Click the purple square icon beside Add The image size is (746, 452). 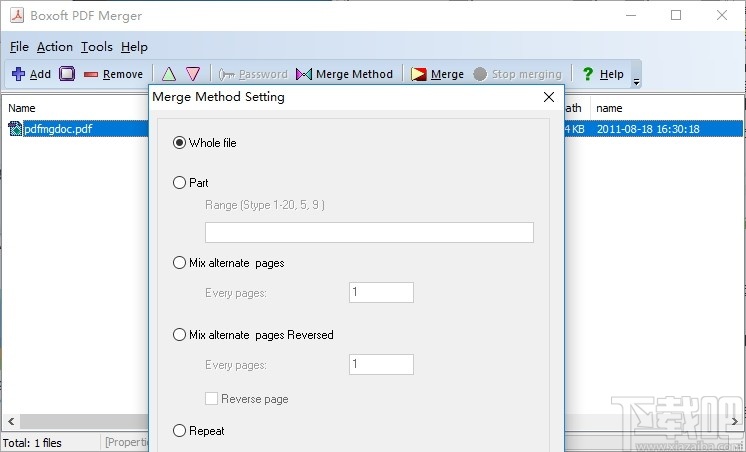(x=67, y=74)
